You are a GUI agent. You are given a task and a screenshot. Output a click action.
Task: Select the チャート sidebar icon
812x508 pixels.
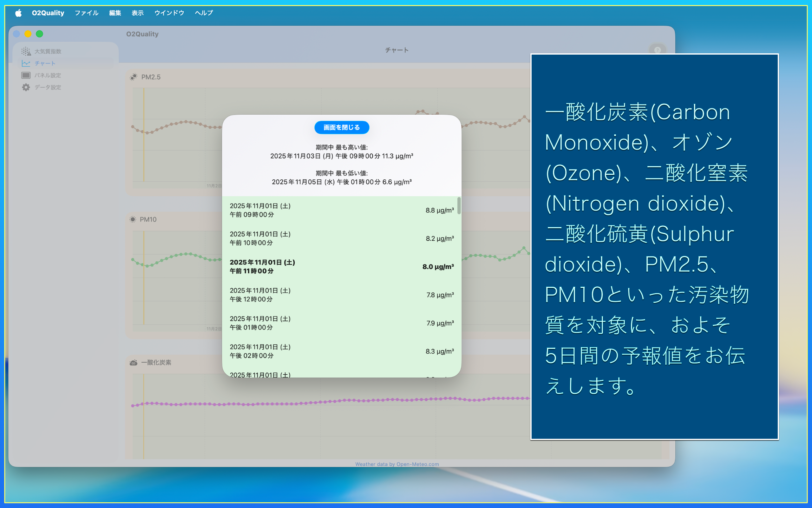pyautogui.click(x=26, y=63)
